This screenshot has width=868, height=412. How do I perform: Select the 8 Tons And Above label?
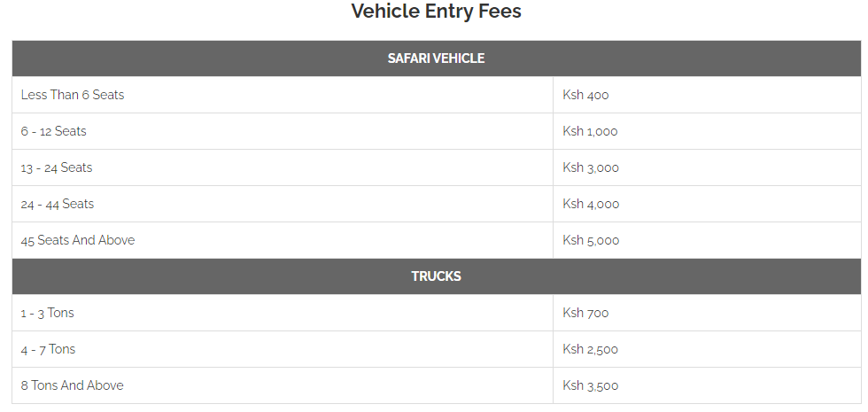click(72, 385)
